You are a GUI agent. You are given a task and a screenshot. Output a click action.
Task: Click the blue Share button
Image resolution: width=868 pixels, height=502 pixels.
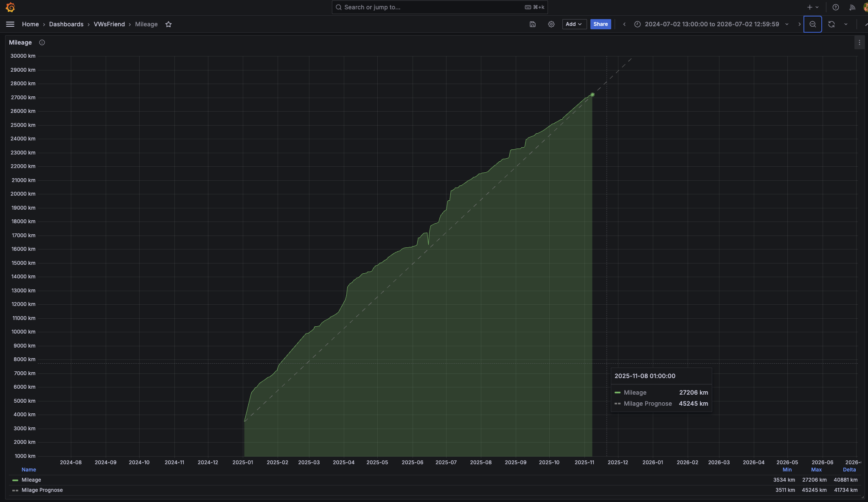[600, 24]
